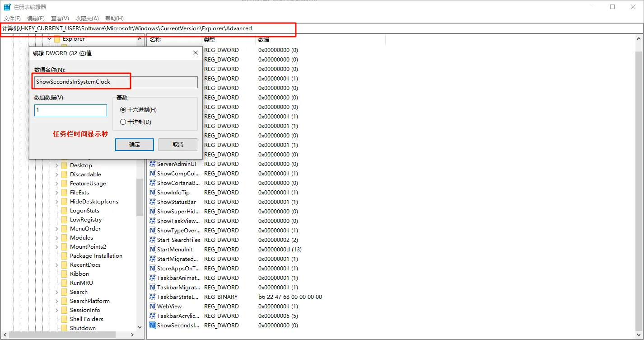Open the 收藏夹(A) menu
644x340 pixels.
(x=87, y=19)
